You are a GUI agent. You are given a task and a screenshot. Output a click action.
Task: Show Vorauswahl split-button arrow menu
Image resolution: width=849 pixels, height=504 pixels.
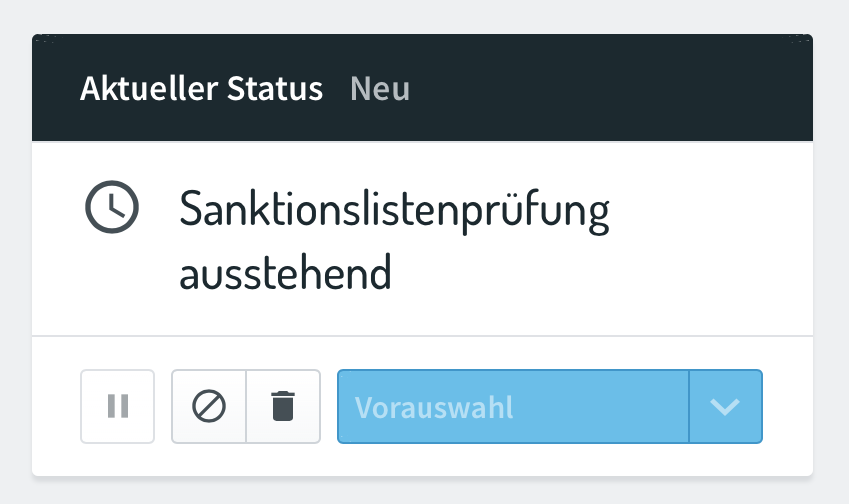click(x=725, y=406)
